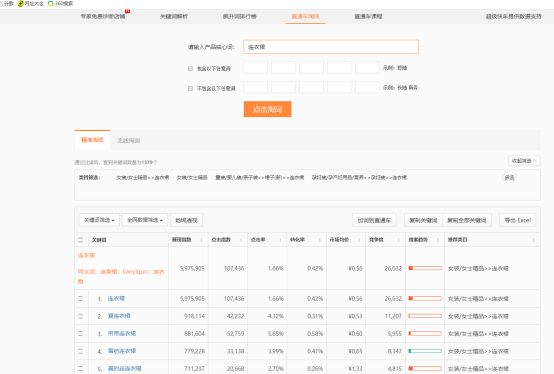Open the 全网数据筛选 dropdown
The width and height of the screenshot is (554, 374).
145,220
